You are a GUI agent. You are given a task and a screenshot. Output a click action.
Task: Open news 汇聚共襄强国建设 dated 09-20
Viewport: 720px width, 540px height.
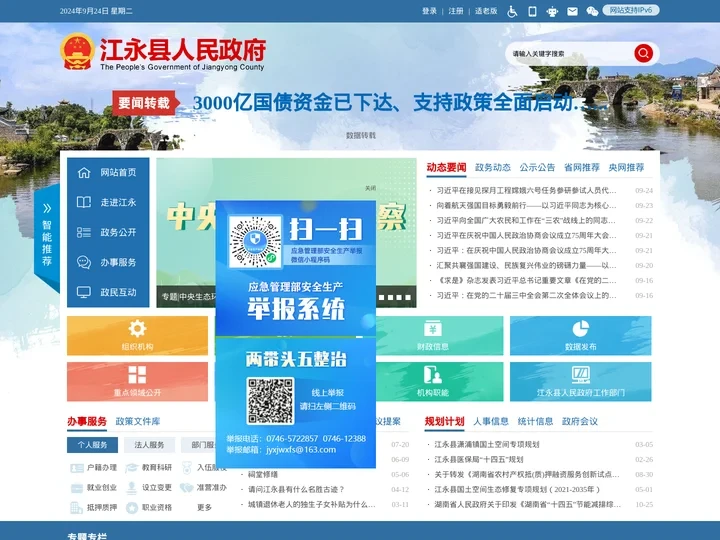(526, 265)
